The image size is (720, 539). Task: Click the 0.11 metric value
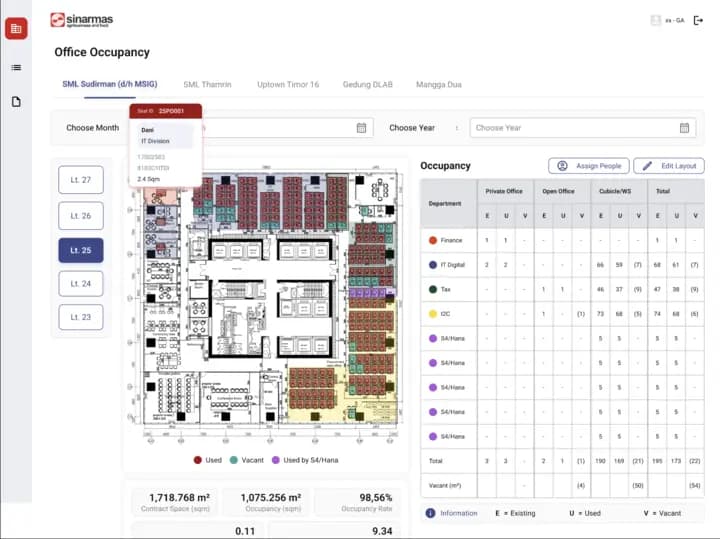245,531
